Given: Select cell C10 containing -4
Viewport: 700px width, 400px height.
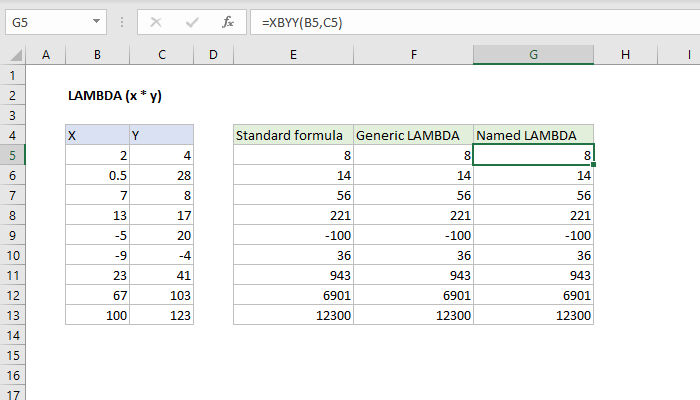Looking at the screenshot, I should click(162, 255).
